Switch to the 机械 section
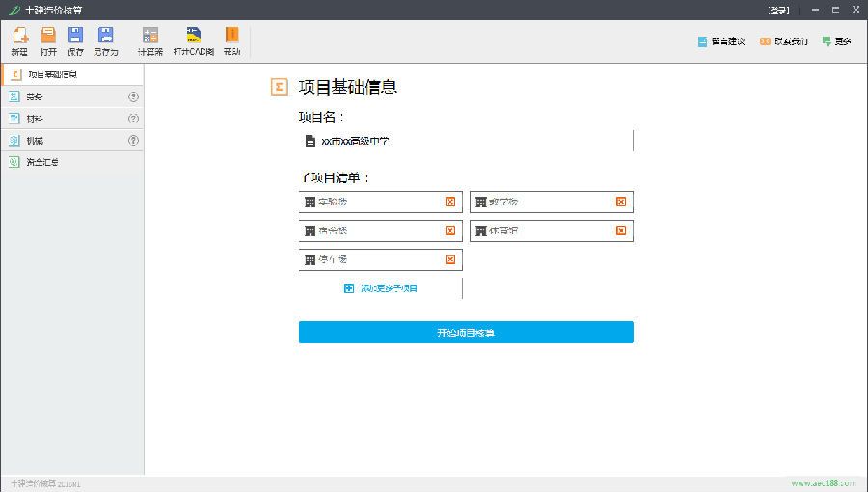Viewport: 868px width, 492px height. point(72,141)
